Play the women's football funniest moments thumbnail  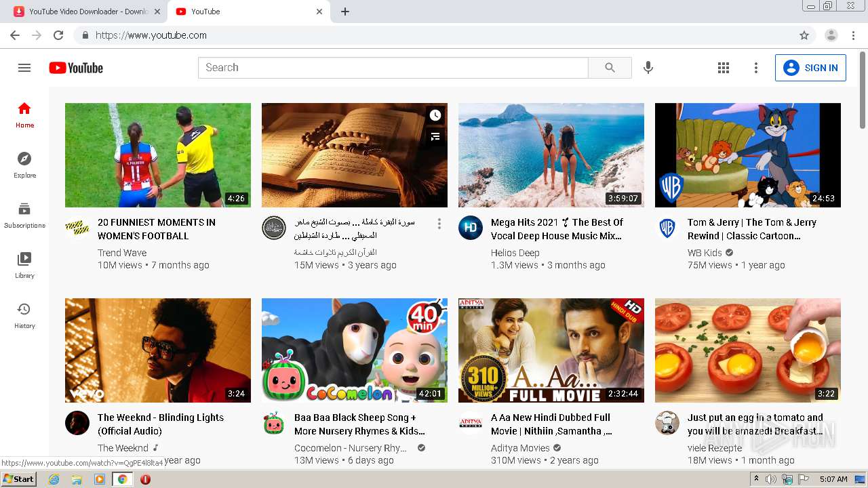pyautogui.click(x=158, y=155)
